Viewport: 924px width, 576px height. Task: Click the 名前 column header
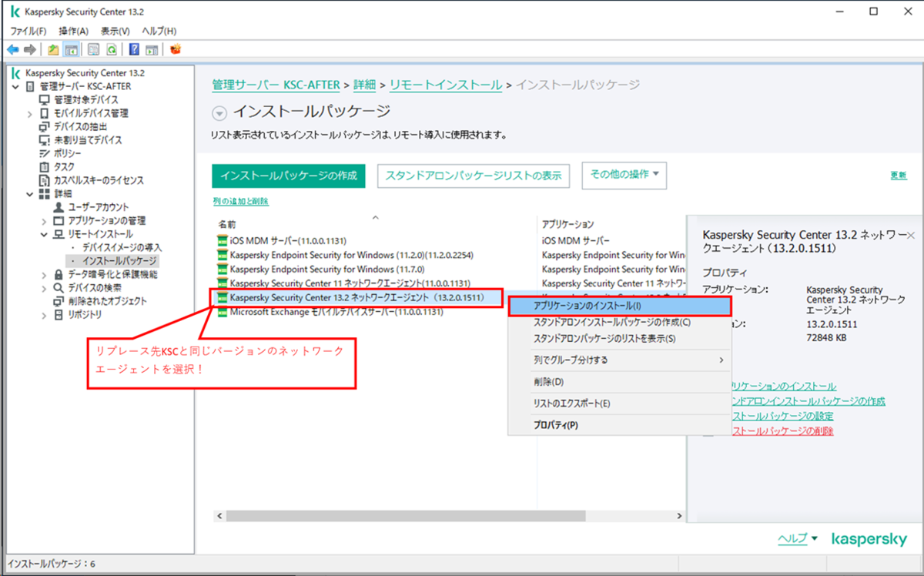point(226,224)
